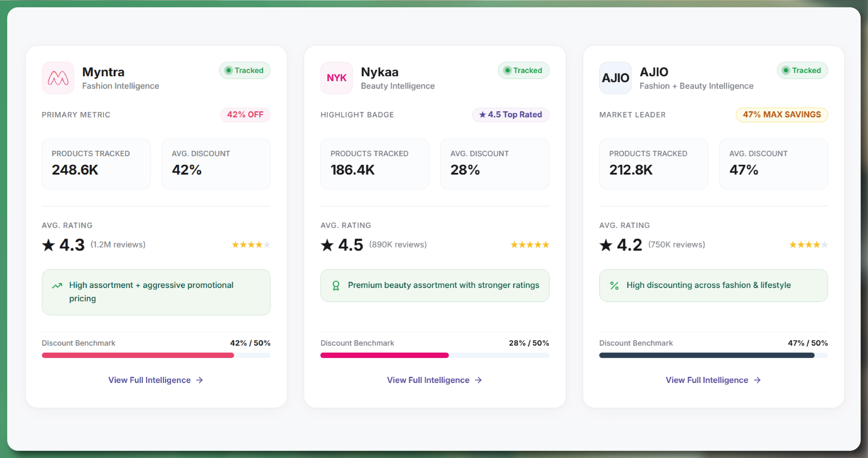The image size is (868, 458).
Task: Click Myntra's gold star rating row
Action: coord(251,245)
